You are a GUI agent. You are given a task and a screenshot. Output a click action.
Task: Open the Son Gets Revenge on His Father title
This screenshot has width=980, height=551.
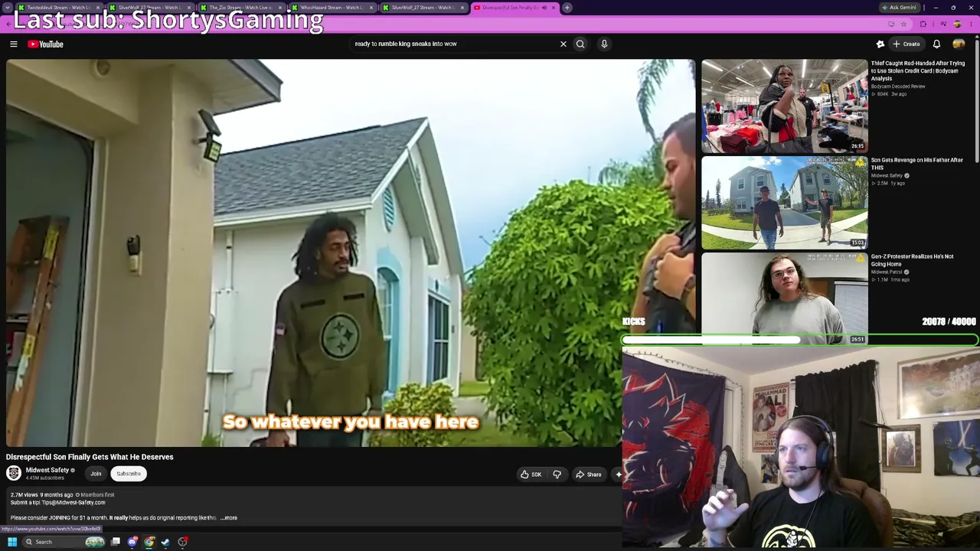(916, 164)
